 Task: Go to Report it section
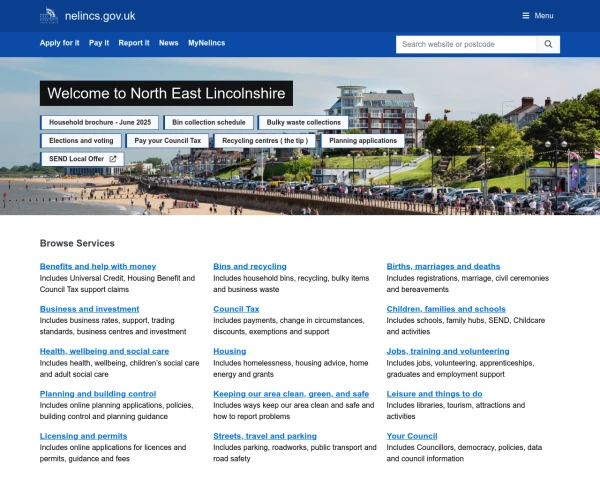134,43
